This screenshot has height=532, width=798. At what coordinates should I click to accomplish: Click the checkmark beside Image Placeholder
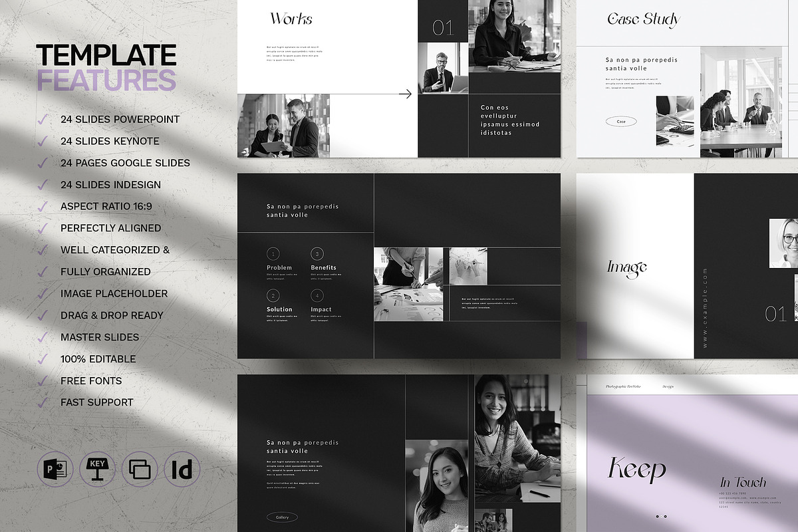(43, 293)
